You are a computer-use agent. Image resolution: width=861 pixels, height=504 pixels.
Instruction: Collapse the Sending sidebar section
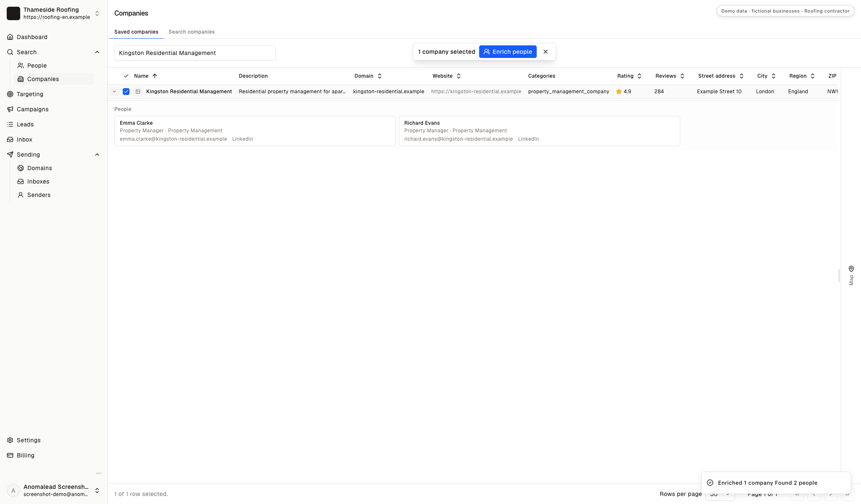[x=97, y=155]
